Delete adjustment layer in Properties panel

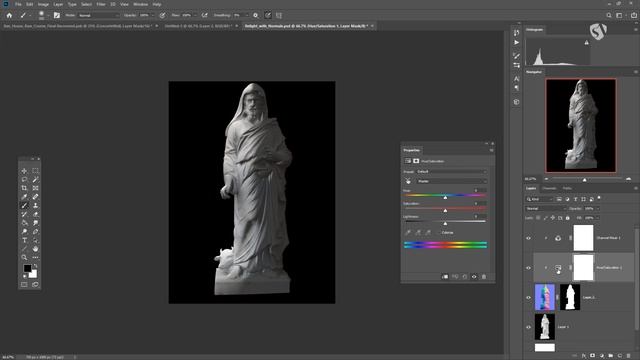484,277
